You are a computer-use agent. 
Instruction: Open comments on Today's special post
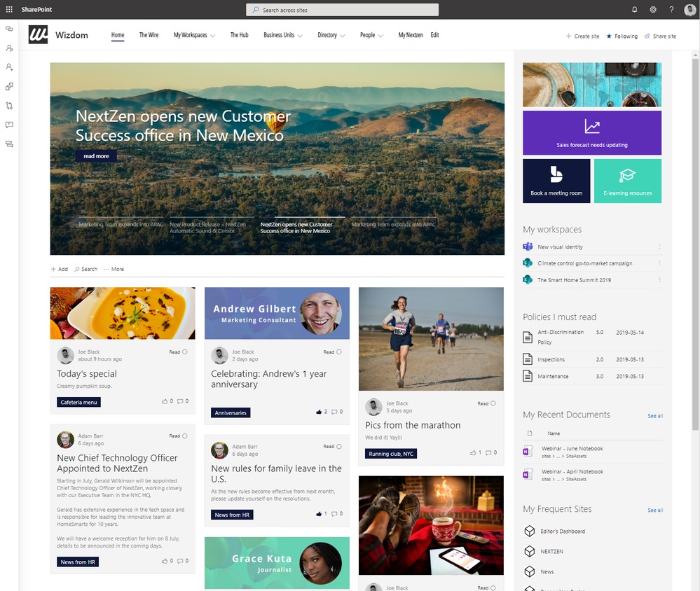pyautogui.click(x=180, y=401)
